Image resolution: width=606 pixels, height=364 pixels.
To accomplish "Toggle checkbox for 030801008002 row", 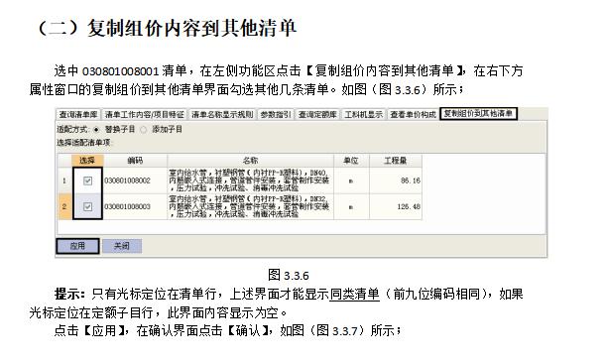I will pos(87,181).
